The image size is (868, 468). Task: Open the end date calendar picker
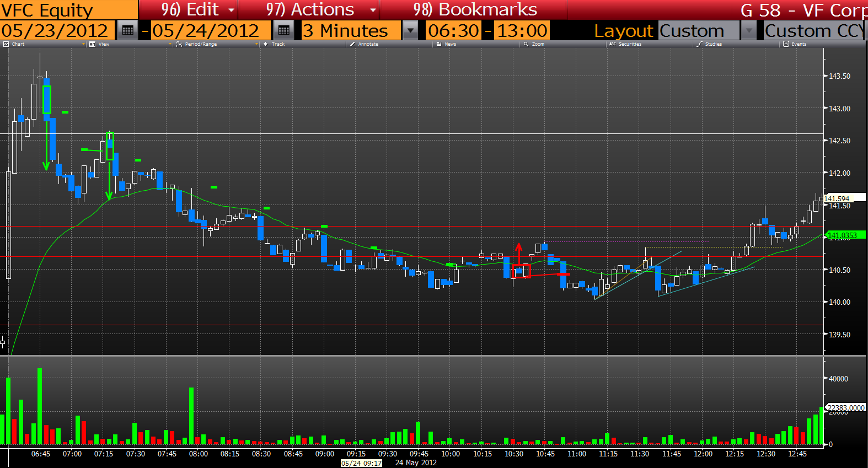(x=283, y=30)
